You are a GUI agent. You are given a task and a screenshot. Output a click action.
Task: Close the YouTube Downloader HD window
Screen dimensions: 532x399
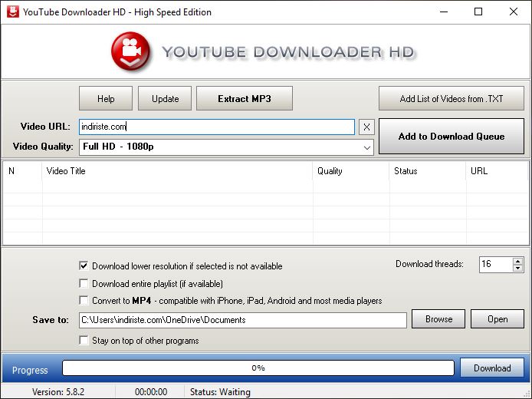click(514, 12)
